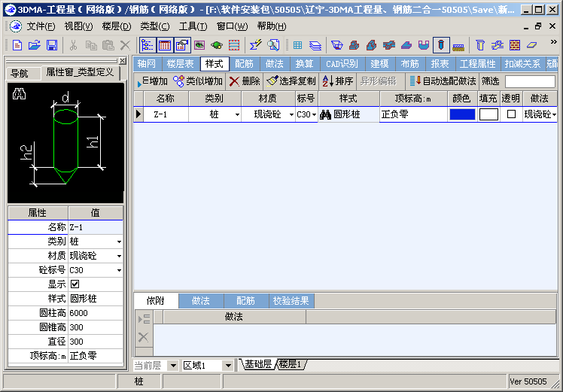Click the Copy toolbar icon
Viewport: 563px width, 392px height.
click(x=91, y=45)
